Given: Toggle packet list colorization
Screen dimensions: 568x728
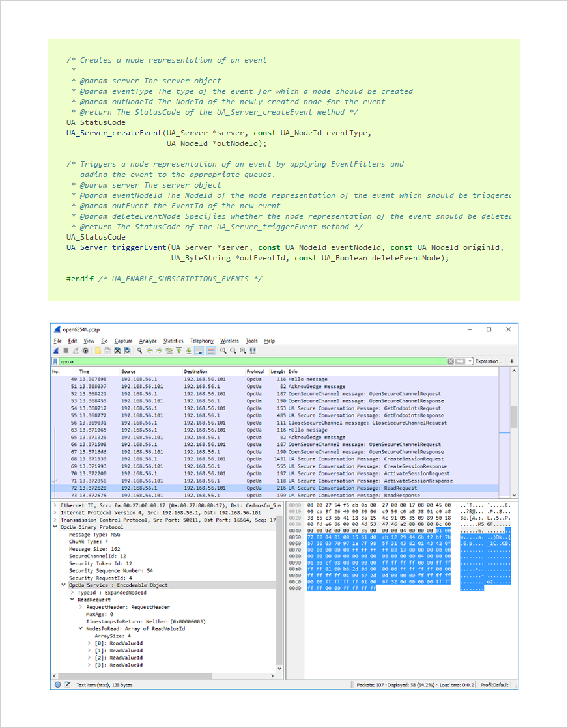Looking at the screenshot, I should tap(211, 350).
